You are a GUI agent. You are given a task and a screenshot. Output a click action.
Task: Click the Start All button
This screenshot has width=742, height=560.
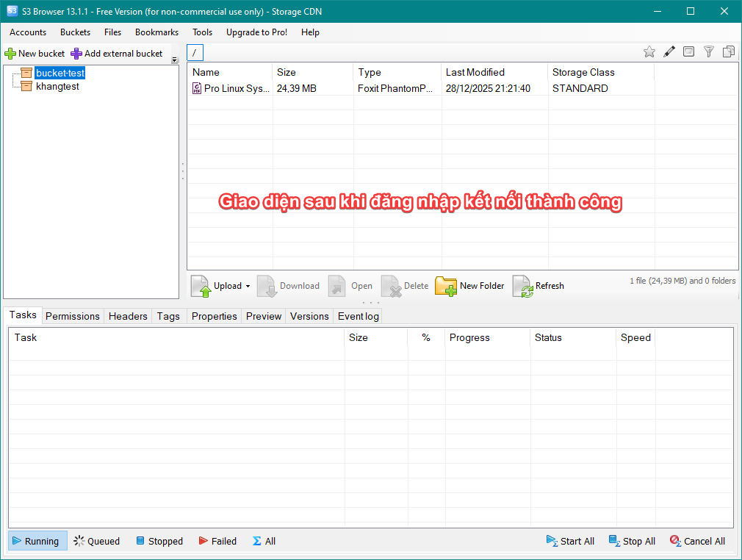(x=570, y=541)
